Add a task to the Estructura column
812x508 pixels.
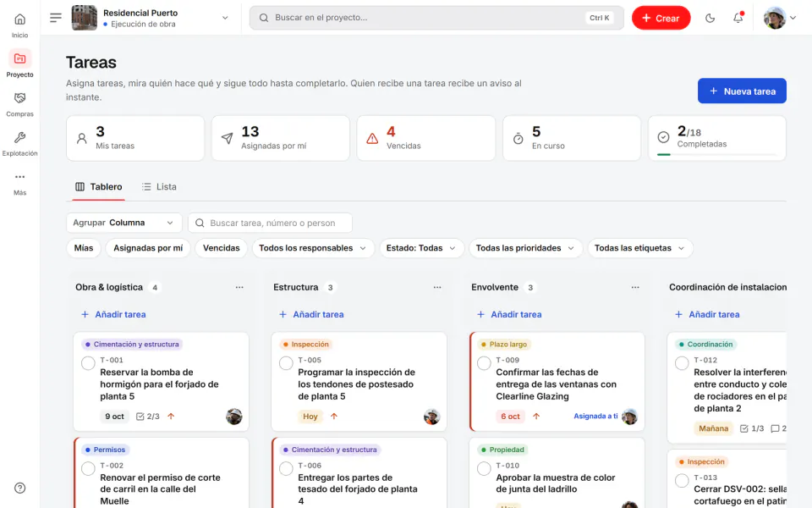[311, 315]
